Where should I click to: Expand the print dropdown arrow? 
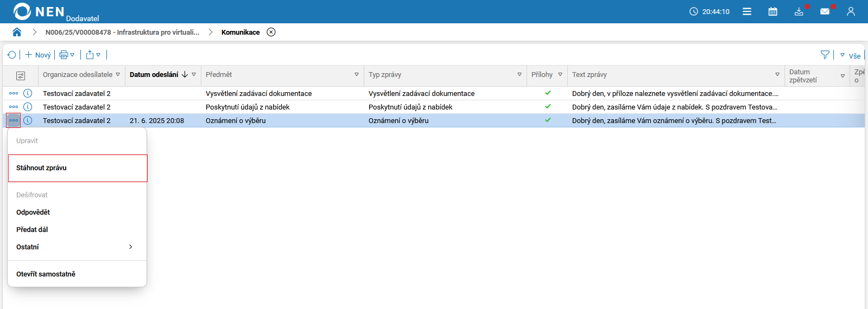click(72, 55)
